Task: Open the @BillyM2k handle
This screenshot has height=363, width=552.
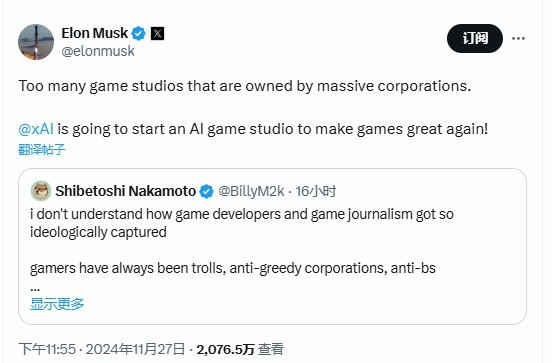Action: click(x=251, y=191)
